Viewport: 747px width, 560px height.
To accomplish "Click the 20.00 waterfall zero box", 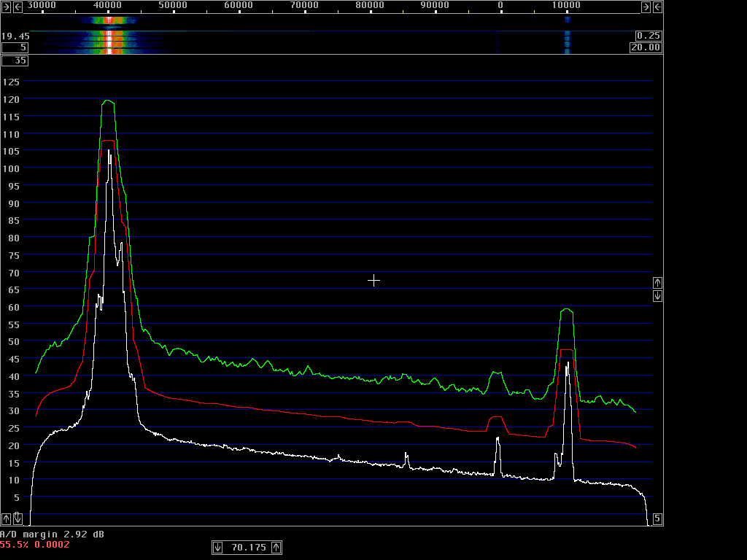I will (646, 47).
